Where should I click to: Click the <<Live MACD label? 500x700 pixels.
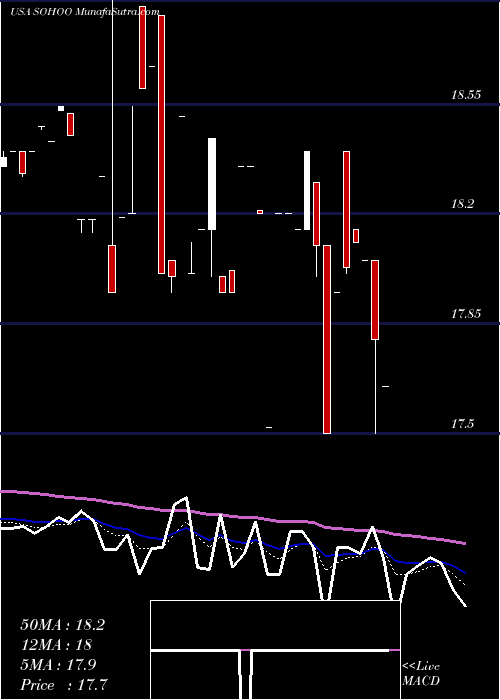point(421,674)
